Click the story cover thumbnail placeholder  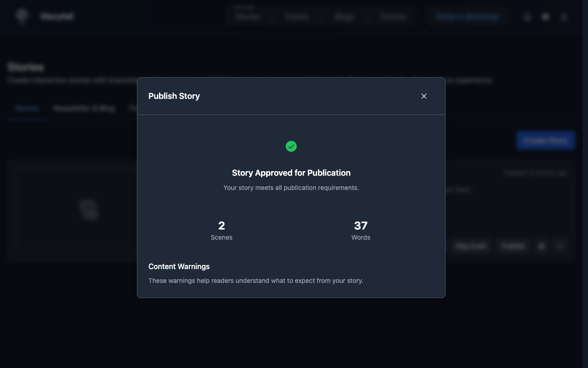(x=89, y=209)
